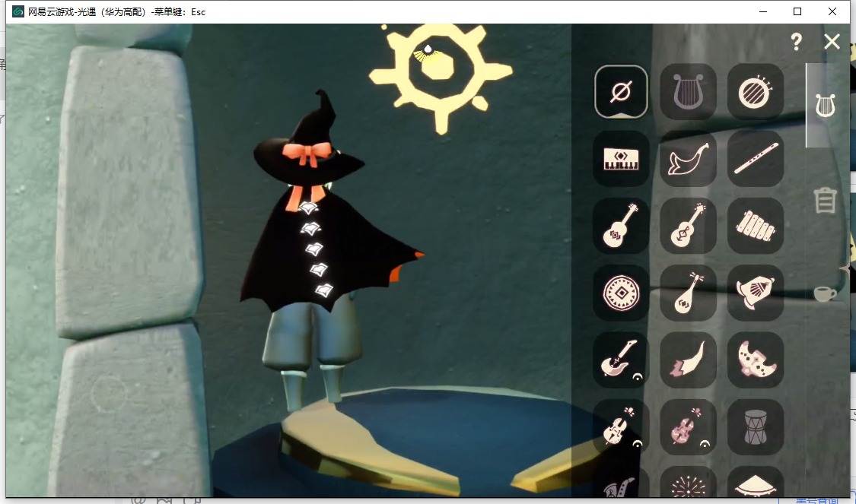The image size is (856, 504).
Task: Choose the pink-tipped horn instrument
Action: pyautogui.click(x=688, y=360)
